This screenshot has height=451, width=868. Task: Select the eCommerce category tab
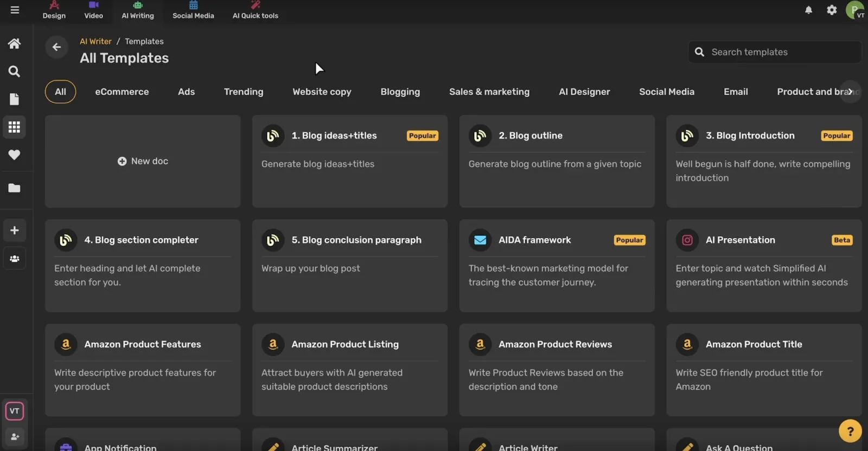tap(122, 92)
